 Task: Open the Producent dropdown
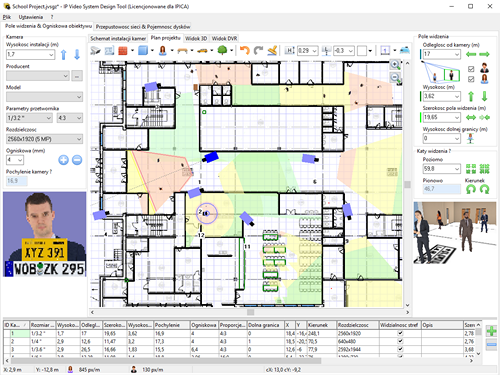pos(65,76)
